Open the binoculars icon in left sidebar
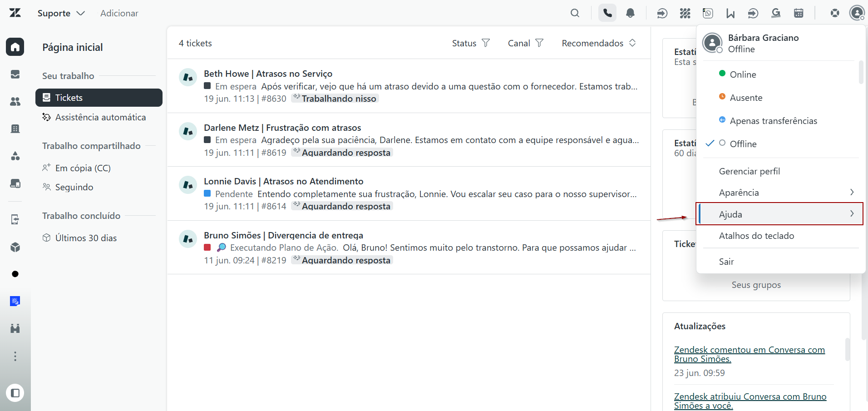868x411 pixels. pyautogui.click(x=15, y=328)
